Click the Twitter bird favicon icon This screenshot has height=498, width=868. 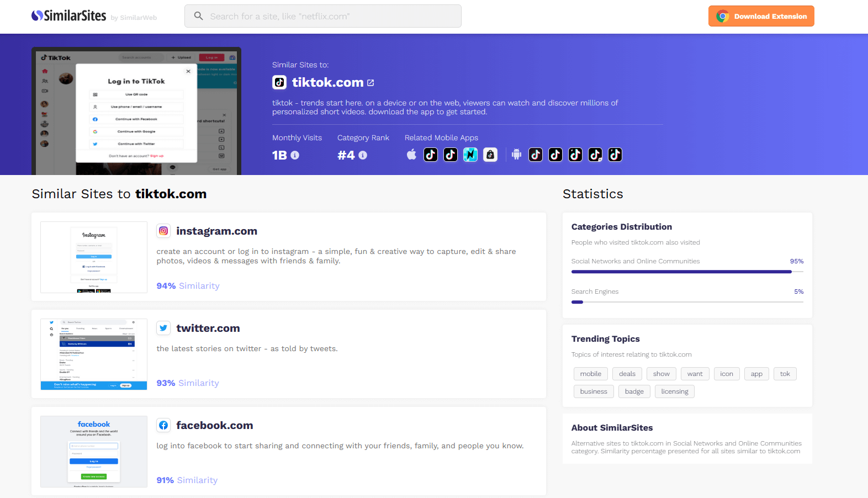click(163, 328)
